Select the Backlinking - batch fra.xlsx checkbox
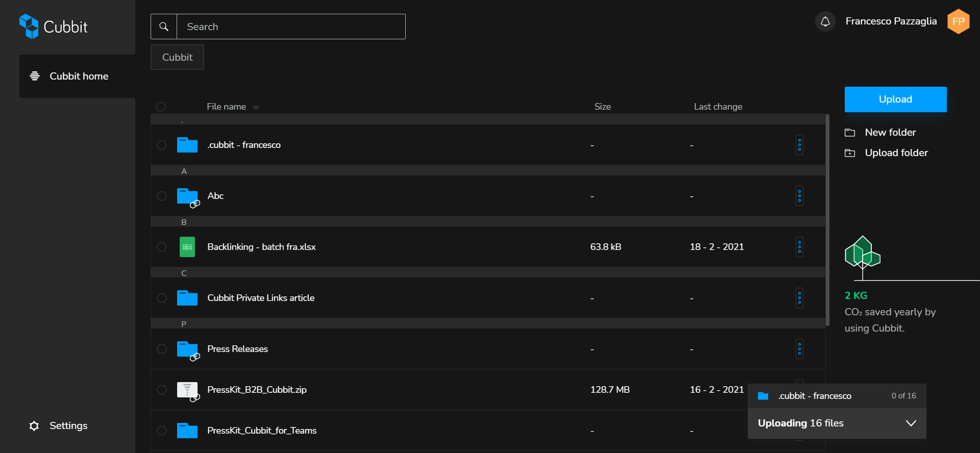980x453 pixels. point(162,247)
